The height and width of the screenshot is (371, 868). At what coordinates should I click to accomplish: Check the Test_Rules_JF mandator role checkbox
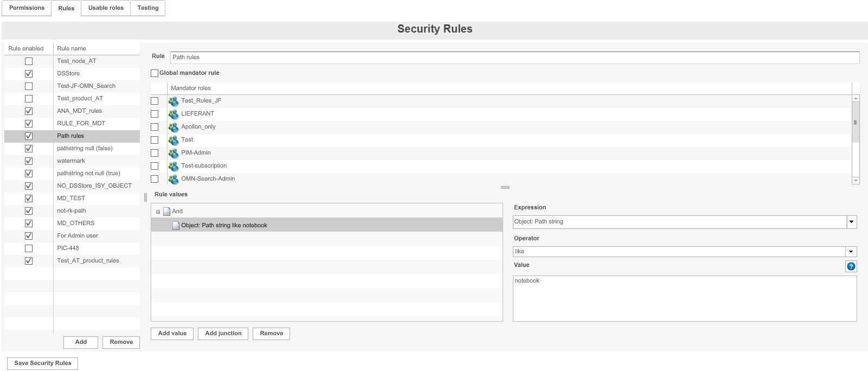point(155,101)
